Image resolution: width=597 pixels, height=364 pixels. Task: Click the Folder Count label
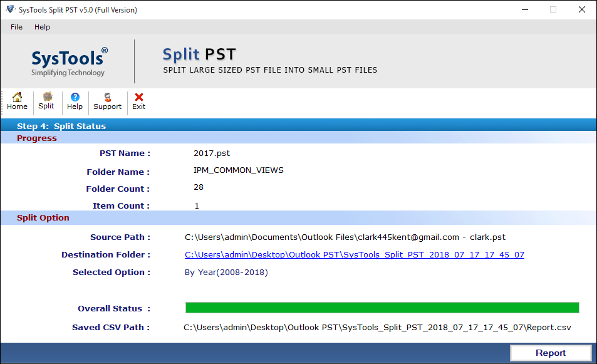(x=118, y=189)
